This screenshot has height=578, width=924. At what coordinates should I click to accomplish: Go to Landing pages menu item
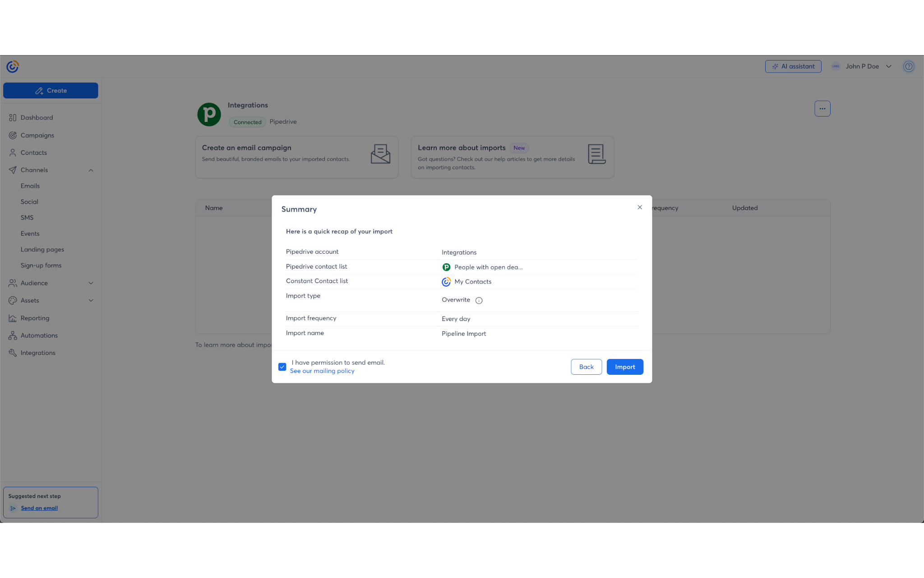42,249
